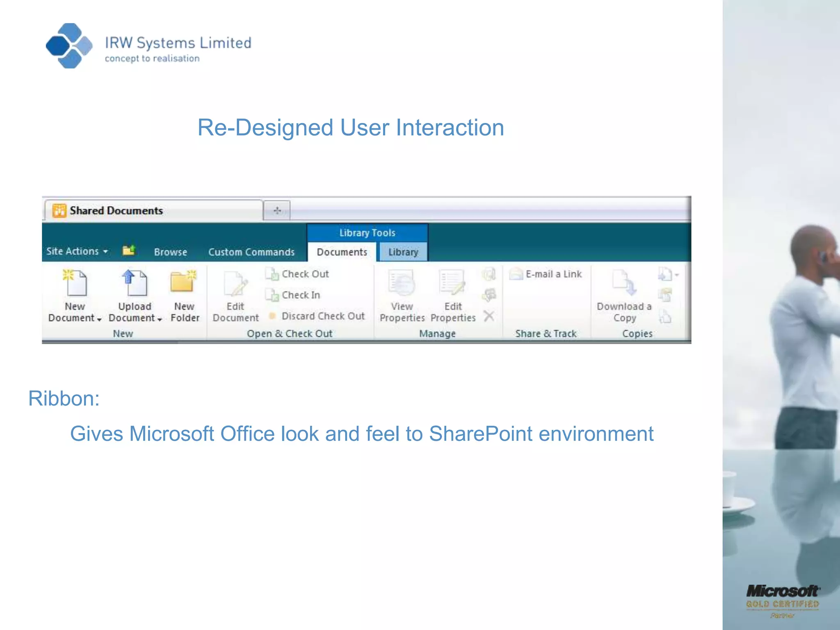Switch to the Library ribbon tab
The width and height of the screenshot is (840, 630).
pos(403,252)
